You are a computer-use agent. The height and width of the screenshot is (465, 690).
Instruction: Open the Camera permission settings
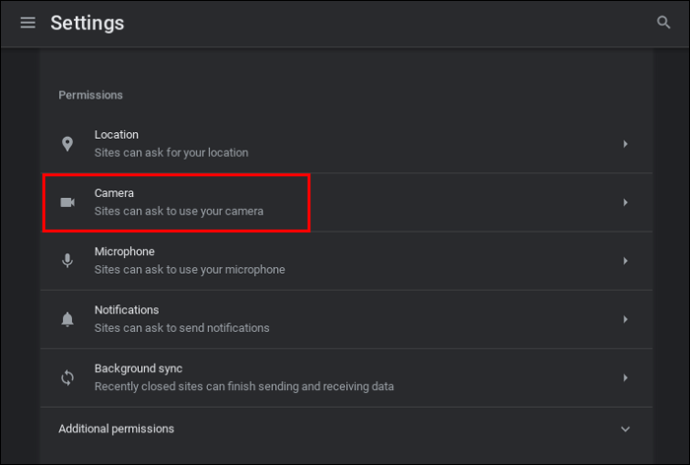click(x=346, y=202)
